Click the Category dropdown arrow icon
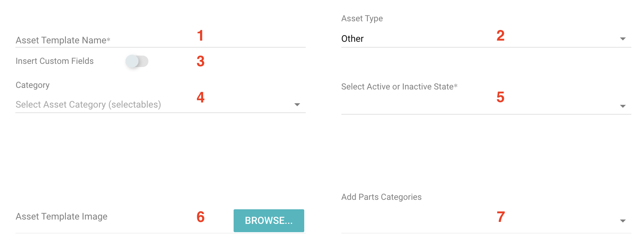 coord(297,104)
